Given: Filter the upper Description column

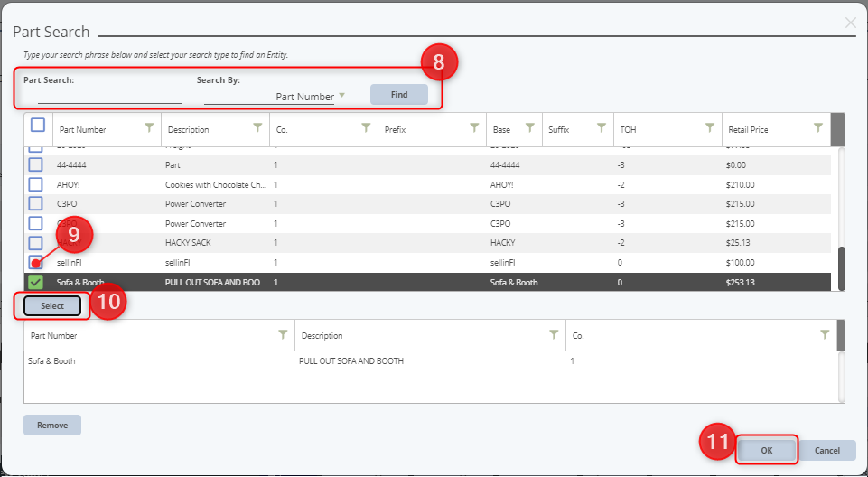Looking at the screenshot, I should 258,127.
